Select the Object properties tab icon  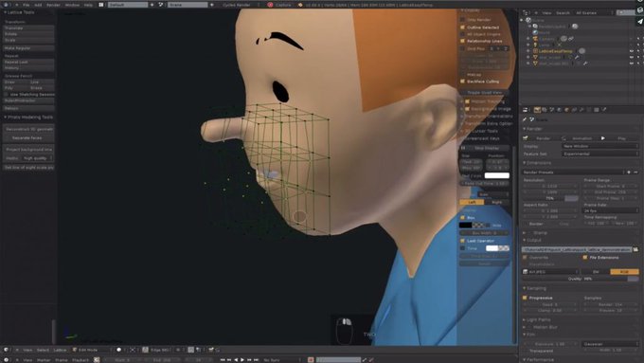(x=566, y=110)
